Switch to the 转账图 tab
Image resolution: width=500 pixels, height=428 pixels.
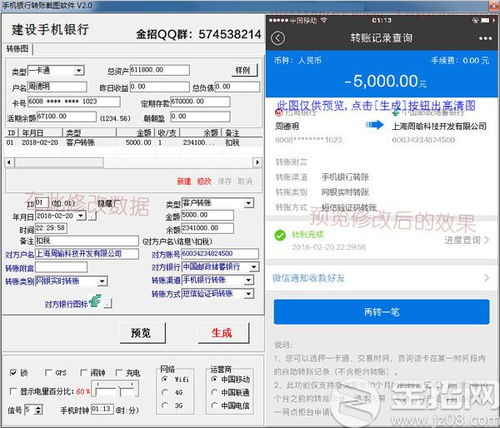click(18, 49)
